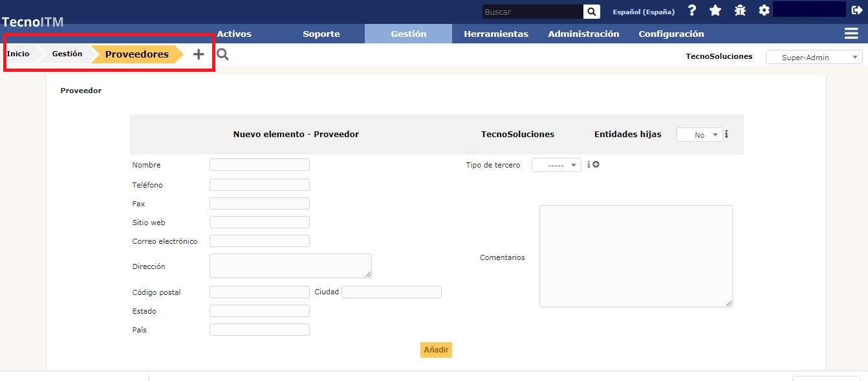The height and width of the screenshot is (381, 868).
Task: Open the Configuración menu
Action: [671, 34]
